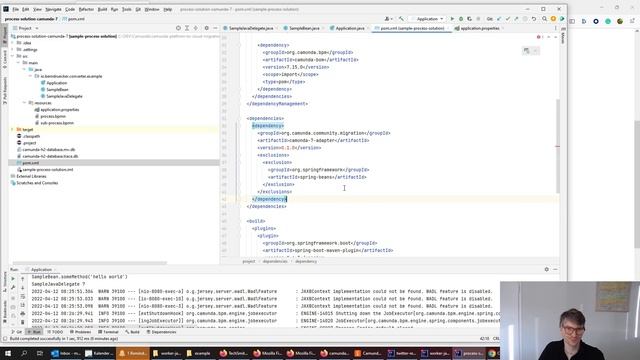Open the Inbox mail app in taskbar
Image resolution: width=640 pixels, height=360 pixels.
coord(65,353)
